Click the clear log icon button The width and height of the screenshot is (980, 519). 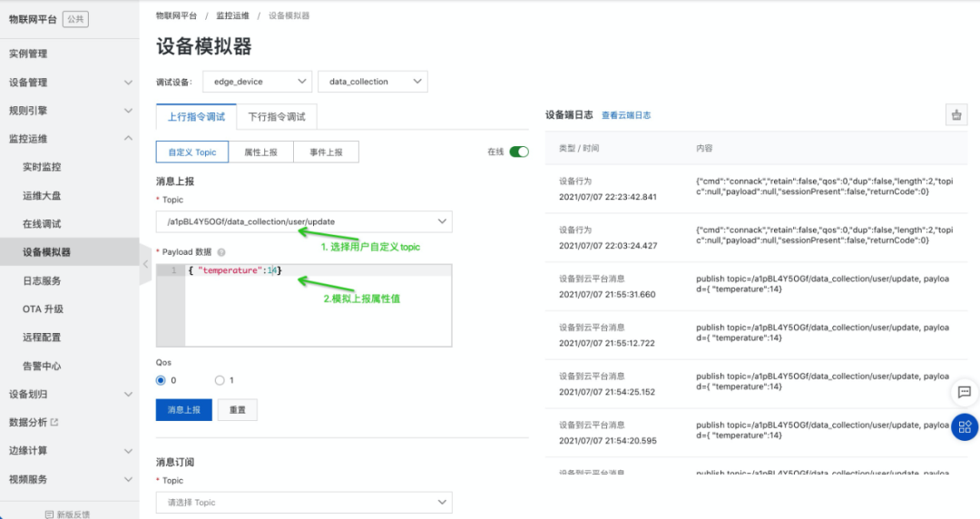click(956, 115)
